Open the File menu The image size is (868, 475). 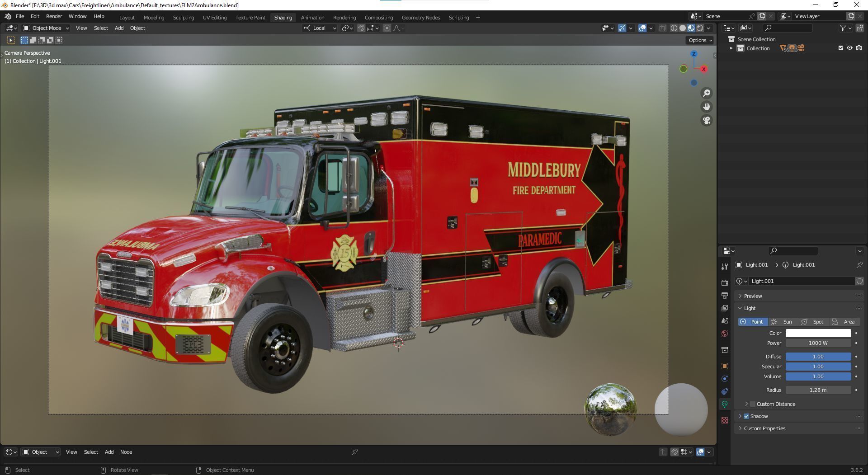20,16
